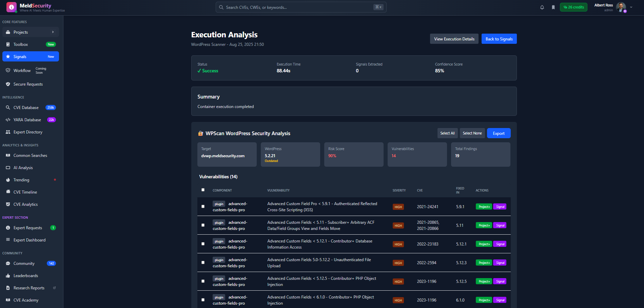Check the CVE 2022-2594 row checkbox
Viewport: 644px width, 308px height.
[203, 262]
